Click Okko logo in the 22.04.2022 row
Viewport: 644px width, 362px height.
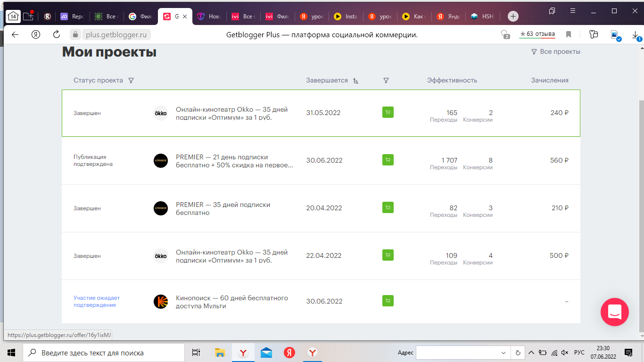tap(161, 256)
